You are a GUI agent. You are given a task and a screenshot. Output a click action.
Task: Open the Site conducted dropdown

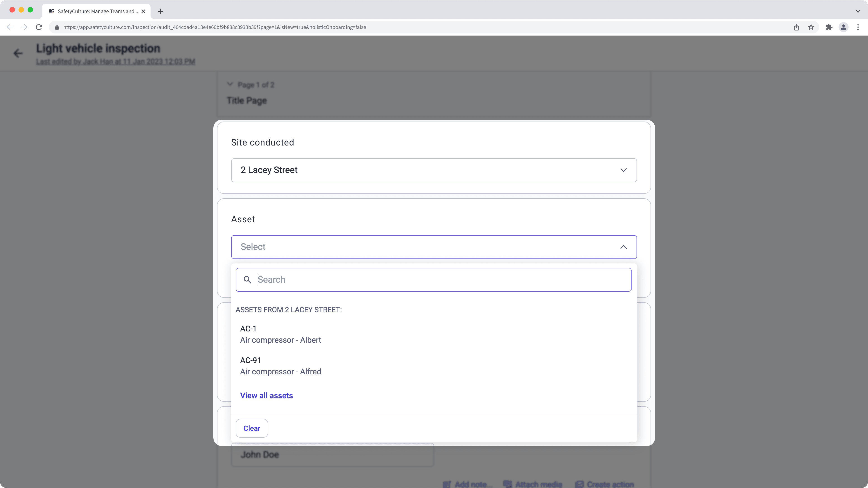click(x=434, y=170)
